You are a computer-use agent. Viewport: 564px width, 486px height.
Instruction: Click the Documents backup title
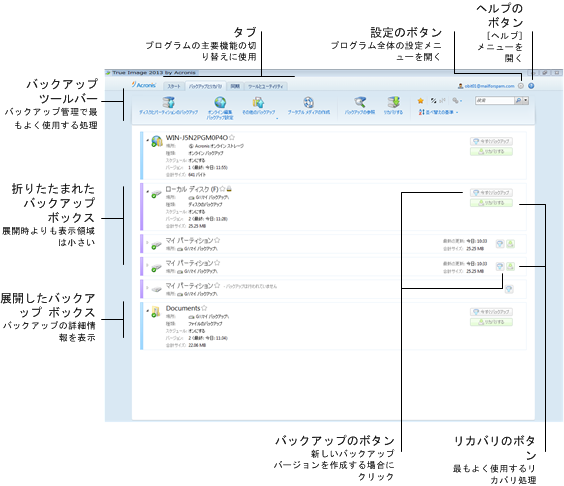pos(183,308)
